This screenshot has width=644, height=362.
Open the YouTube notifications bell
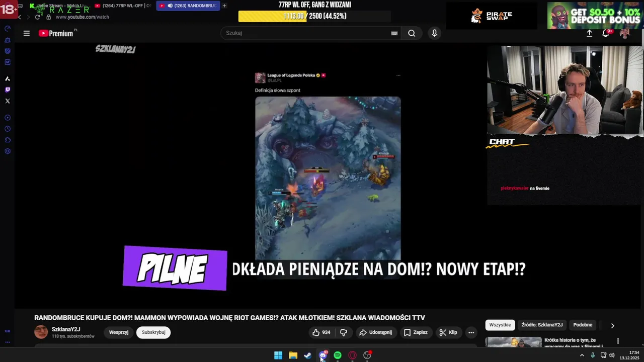(606, 33)
